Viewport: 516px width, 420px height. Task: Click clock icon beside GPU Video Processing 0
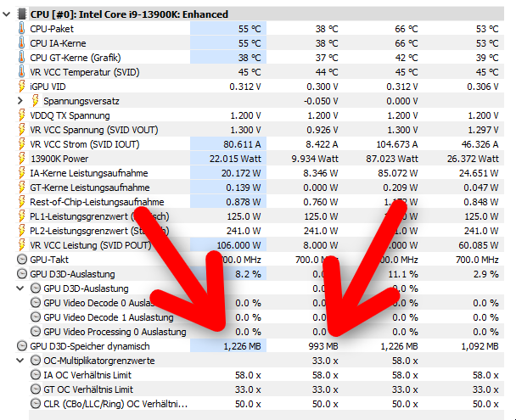(x=35, y=332)
